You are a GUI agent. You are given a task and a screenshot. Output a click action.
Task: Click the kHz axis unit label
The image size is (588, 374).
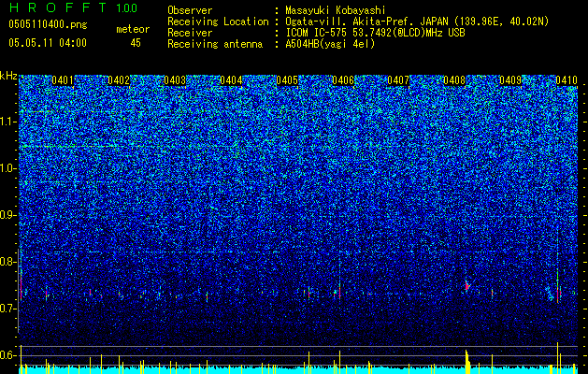click(8, 76)
